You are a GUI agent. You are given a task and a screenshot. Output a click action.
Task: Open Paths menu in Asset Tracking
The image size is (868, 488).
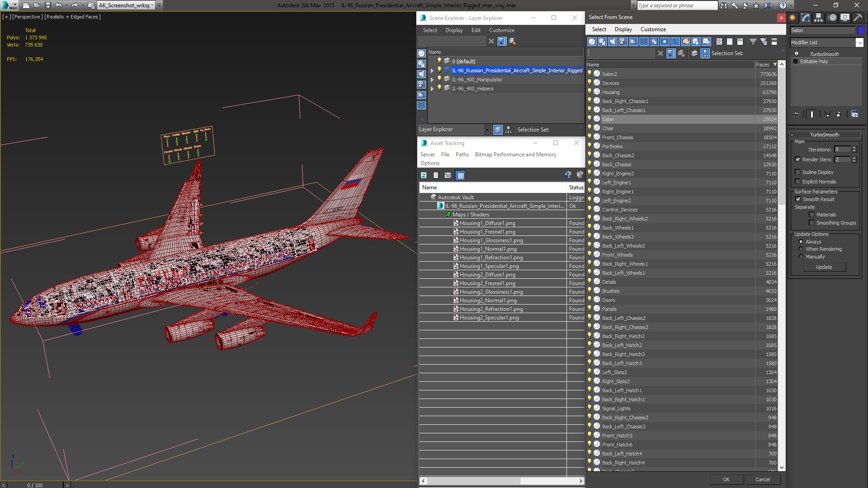click(462, 155)
